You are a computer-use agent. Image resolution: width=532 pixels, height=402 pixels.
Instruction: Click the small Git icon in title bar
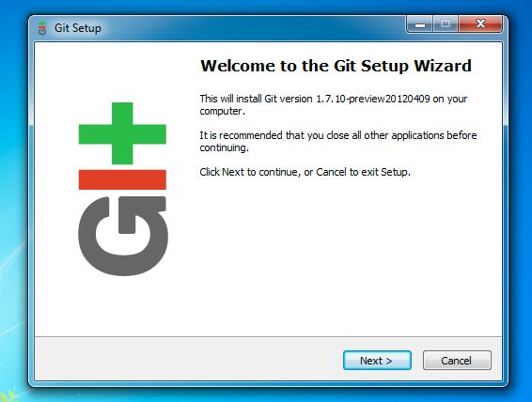(42, 28)
